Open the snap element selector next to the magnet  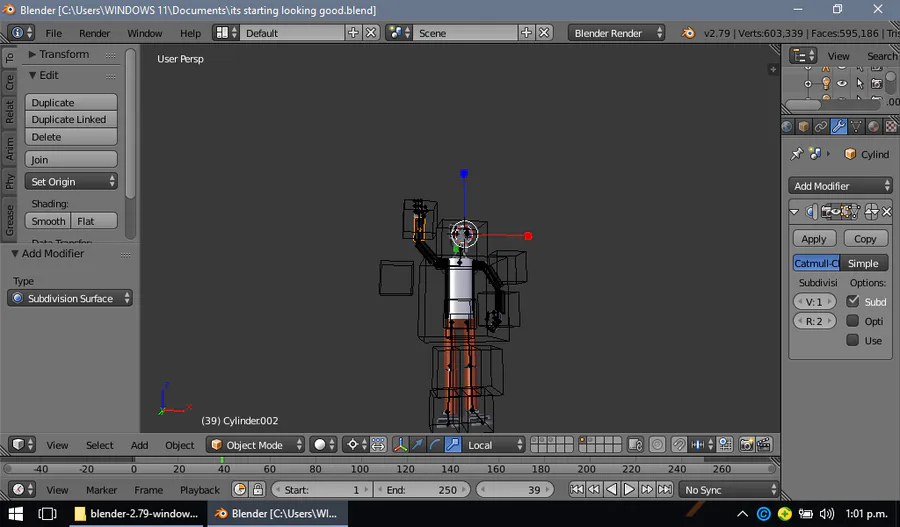(x=702, y=444)
